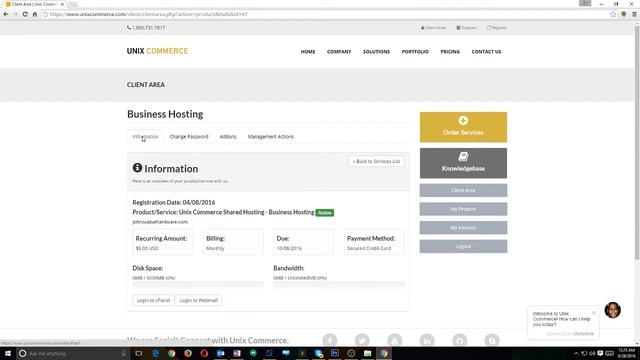This screenshot has height=360, width=640.
Task: Switch to the Addons tab
Action: tap(228, 137)
